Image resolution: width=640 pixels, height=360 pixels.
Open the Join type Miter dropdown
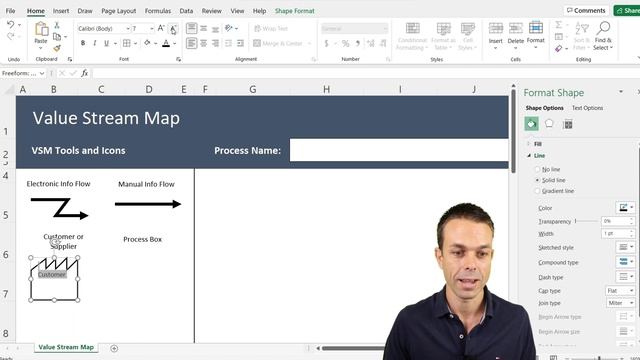(620, 303)
